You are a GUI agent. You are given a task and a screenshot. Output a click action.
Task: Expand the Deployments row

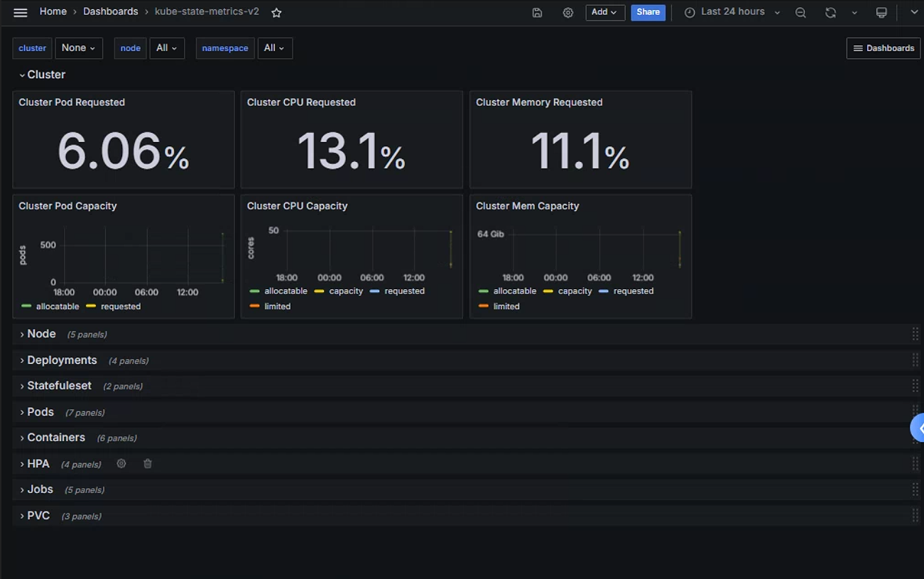[58, 360]
